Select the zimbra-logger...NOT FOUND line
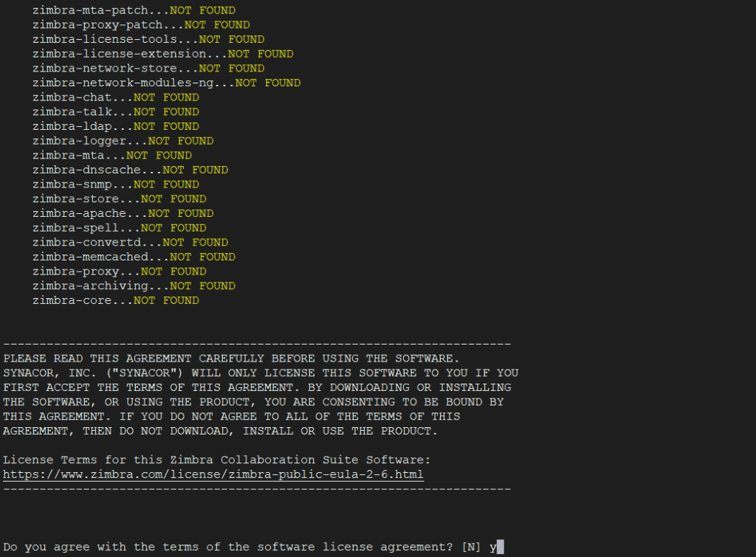756x557 pixels. 123,141
